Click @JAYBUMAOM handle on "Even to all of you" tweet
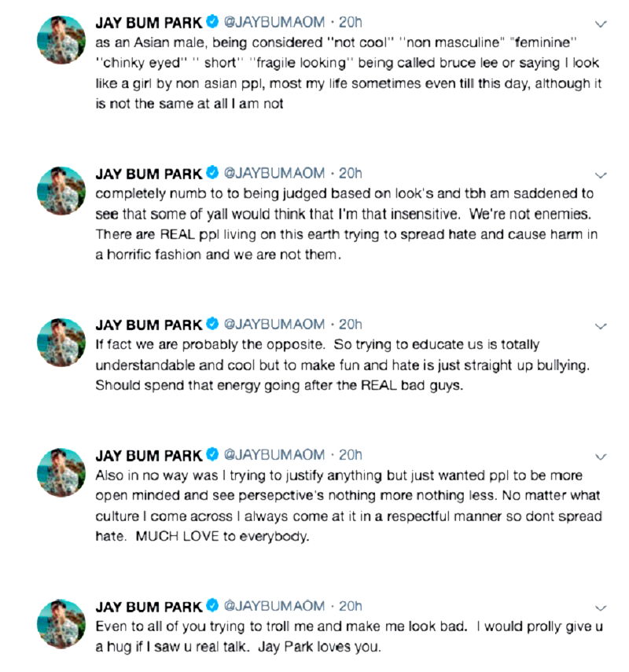The image size is (629, 672). tap(274, 606)
